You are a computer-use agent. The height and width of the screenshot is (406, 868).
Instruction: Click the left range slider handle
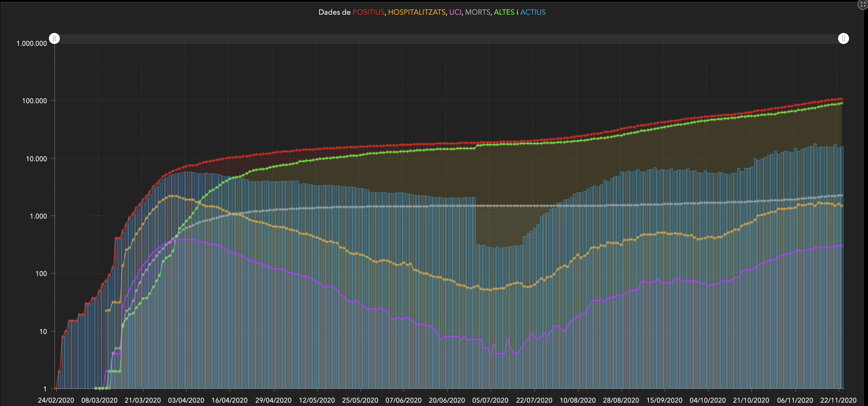pos(54,38)
